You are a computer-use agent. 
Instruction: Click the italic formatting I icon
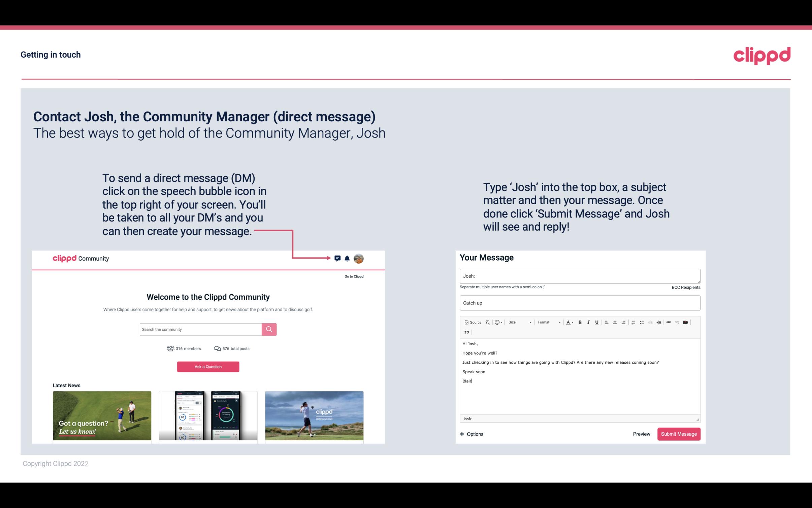pyautogui.click(x=589, y=322)
